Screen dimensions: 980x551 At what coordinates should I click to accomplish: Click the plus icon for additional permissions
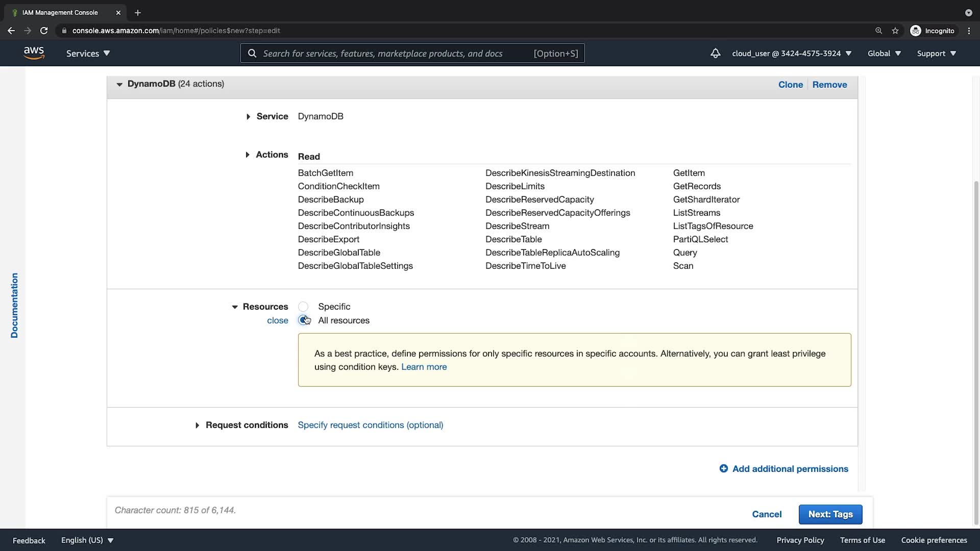723,468
